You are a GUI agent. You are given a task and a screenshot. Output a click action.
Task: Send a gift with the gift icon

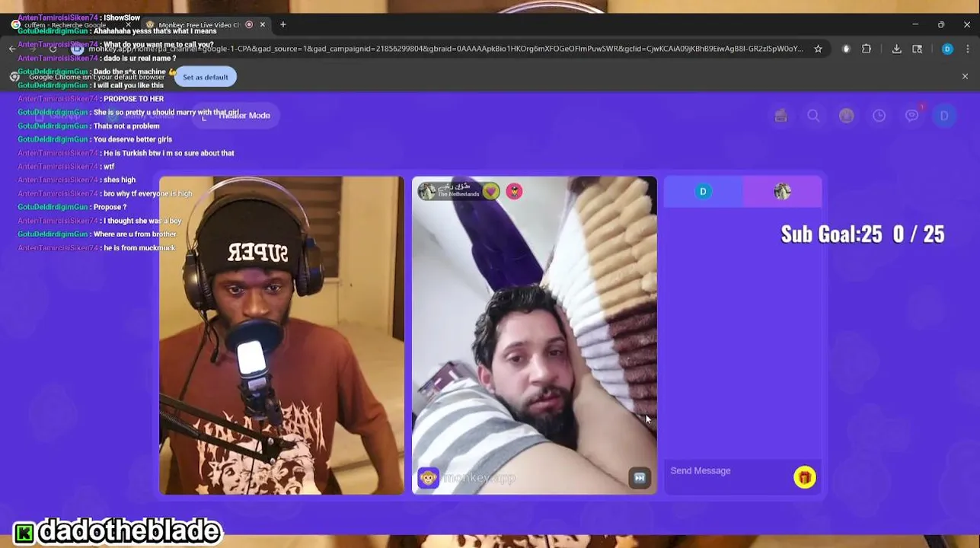pyautogui.click(x=804, y=477)
